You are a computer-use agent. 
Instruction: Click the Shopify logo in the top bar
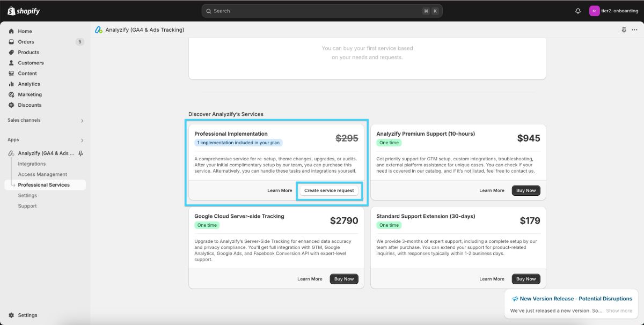tap(24, 11)
